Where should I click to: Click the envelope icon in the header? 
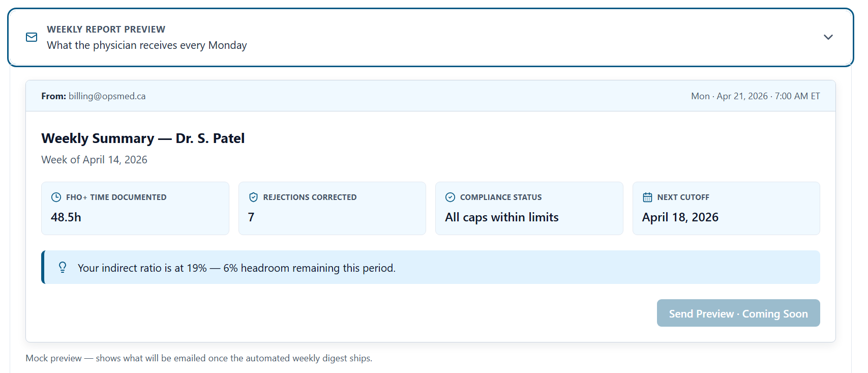[32, 37]
